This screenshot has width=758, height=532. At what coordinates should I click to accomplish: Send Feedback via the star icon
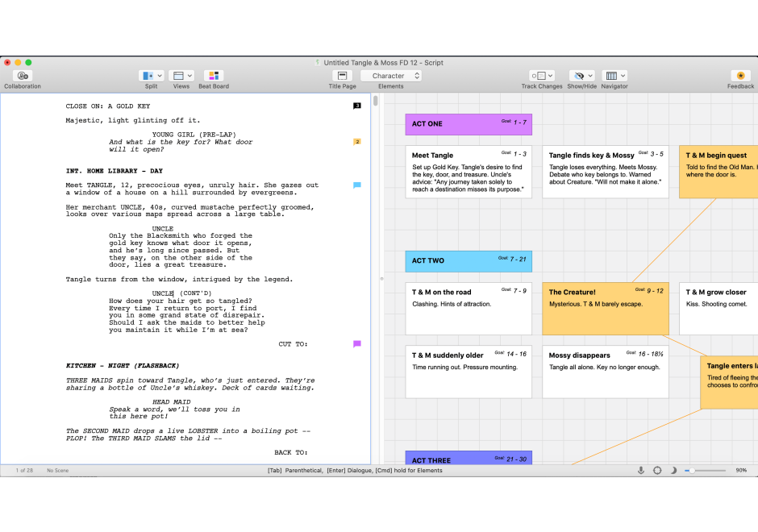click(740, 77)
